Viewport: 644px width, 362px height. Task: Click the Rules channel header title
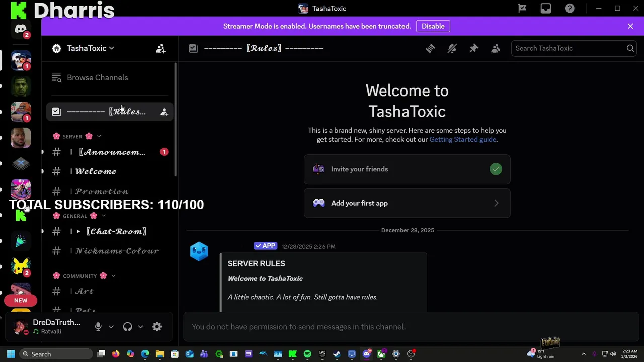264,48
